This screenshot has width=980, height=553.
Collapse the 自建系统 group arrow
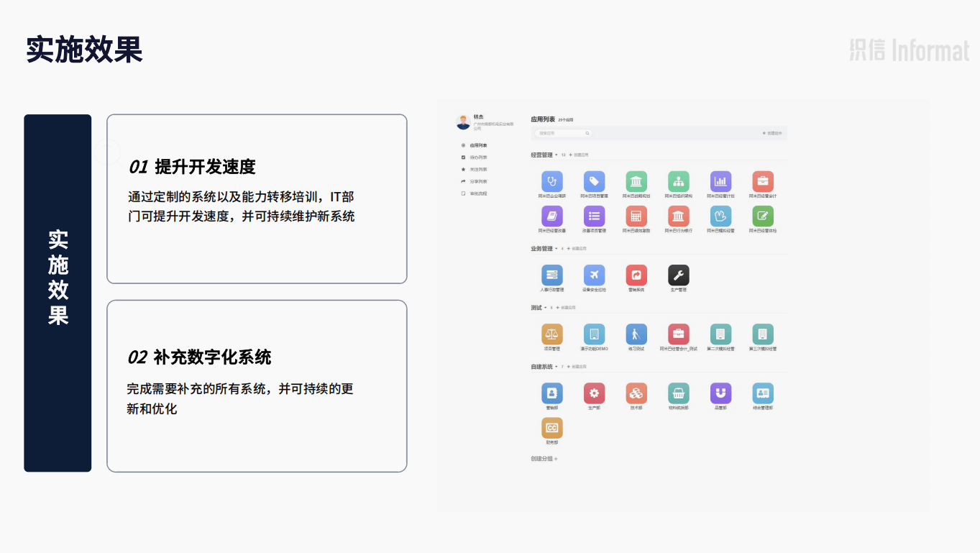click(557, 367)
